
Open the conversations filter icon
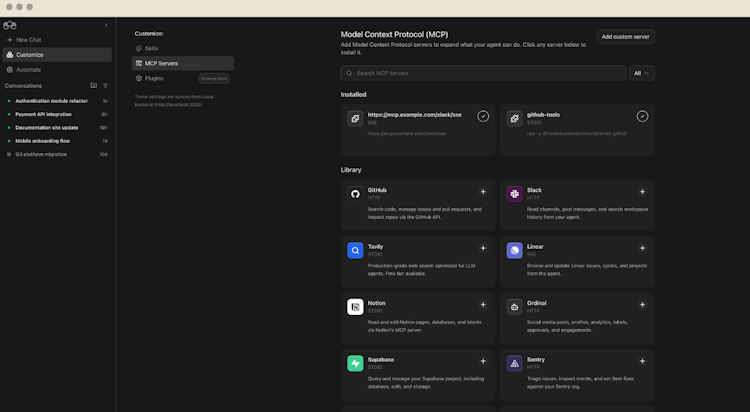tap(106, 86)
